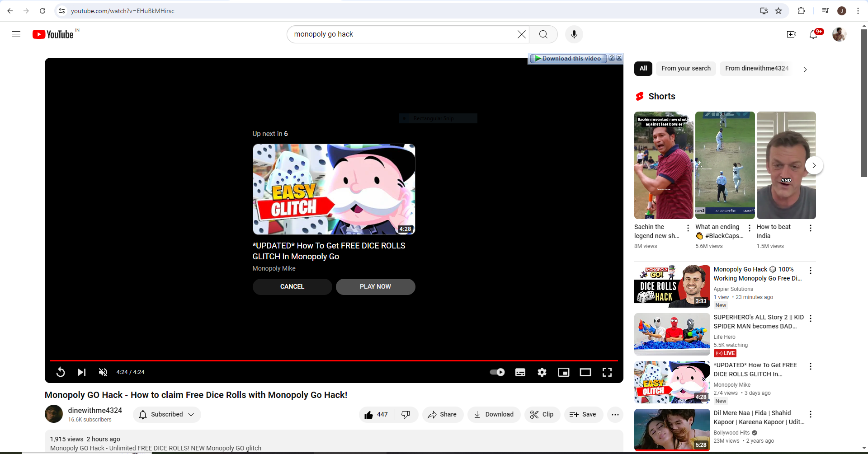Select the From dinewithme4324 chip
The image size is (868, 454).
[x=757, y=69]
